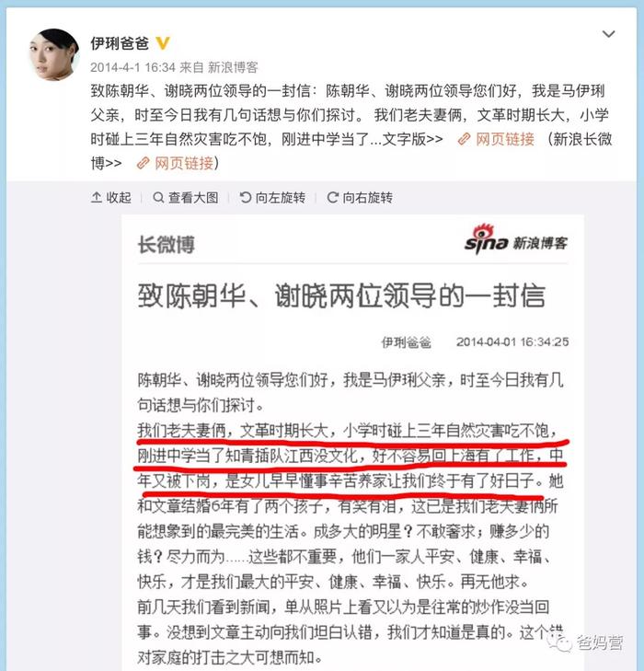Open the 2014-4-1 16:34 timestamp link
Viewport: 644px width, 671px height.
point(132,67)
